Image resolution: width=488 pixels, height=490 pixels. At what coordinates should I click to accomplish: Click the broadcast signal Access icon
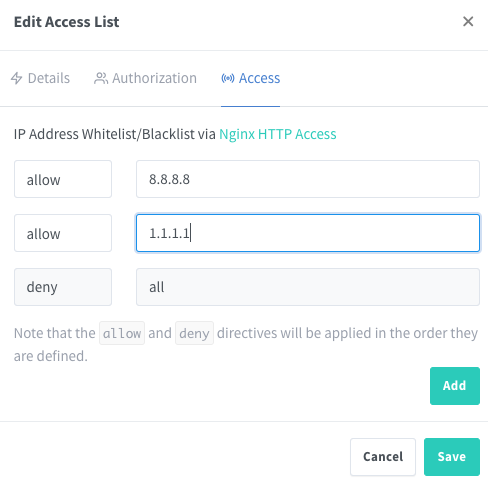pos(228,78)
